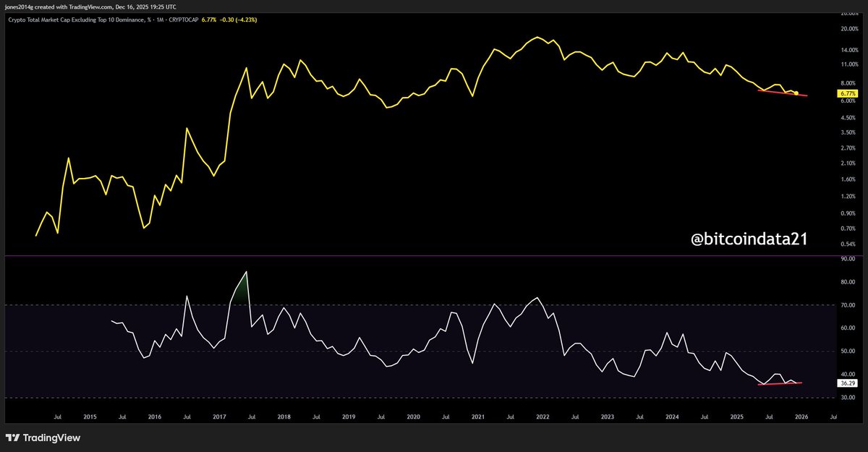Click the 1.60% price axis label
Viewport: 868px width, 452px height.
coord(848,179)
